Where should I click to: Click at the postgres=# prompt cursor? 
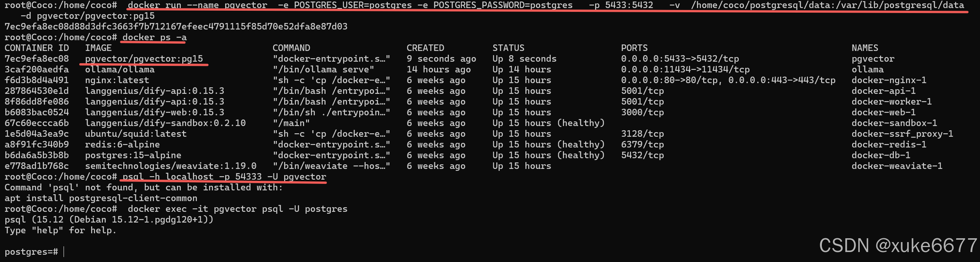(x=64, y=252)
